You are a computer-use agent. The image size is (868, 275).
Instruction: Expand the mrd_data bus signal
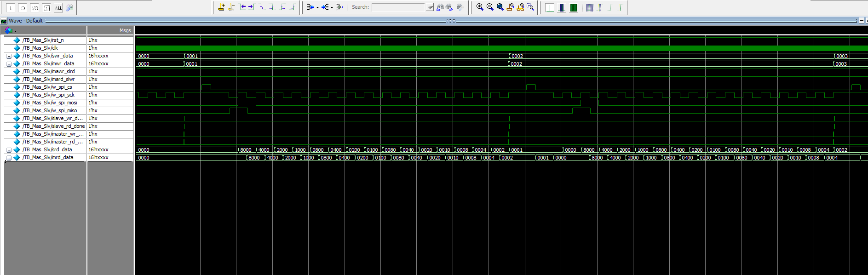tap(9, 158)
